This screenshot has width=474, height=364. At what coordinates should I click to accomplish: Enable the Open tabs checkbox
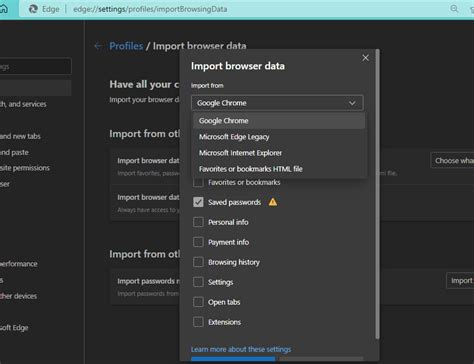pyautogui.click(x=198, y=302)
